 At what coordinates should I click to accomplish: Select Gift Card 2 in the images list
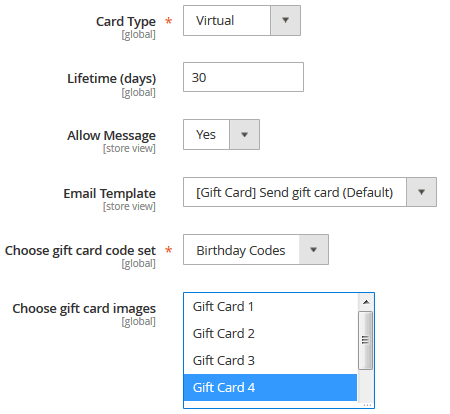[x=270, y=334]
